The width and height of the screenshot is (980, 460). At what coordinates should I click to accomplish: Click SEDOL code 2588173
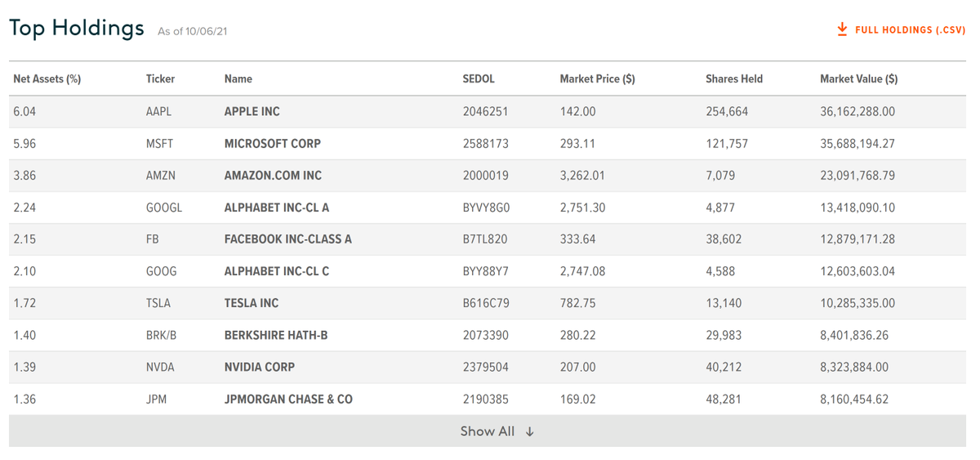coord(485,143)
